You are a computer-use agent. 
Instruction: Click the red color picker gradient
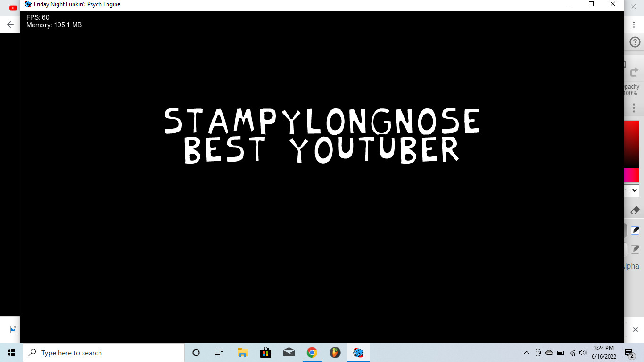[631, 144]
